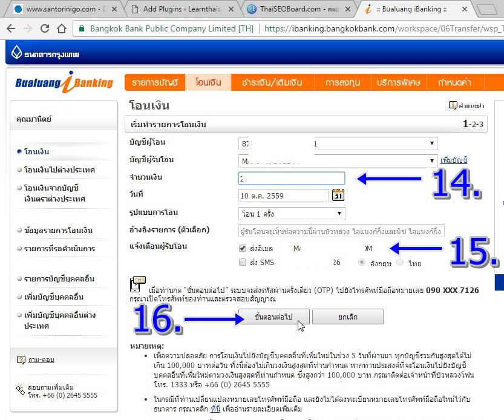This screenshot has width=504, height=420.
Task: Select the ไทย language radio button
Action: [400, 263]
